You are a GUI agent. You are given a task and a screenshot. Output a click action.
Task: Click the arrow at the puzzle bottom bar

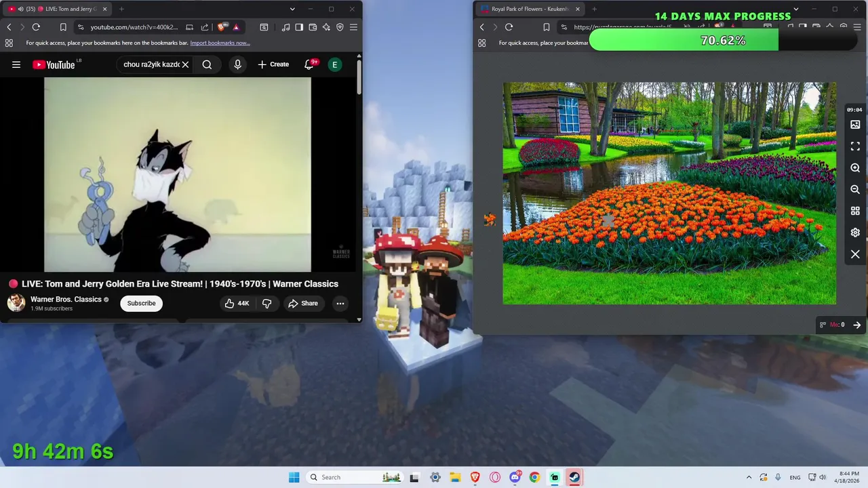click(x=856, y=325)
